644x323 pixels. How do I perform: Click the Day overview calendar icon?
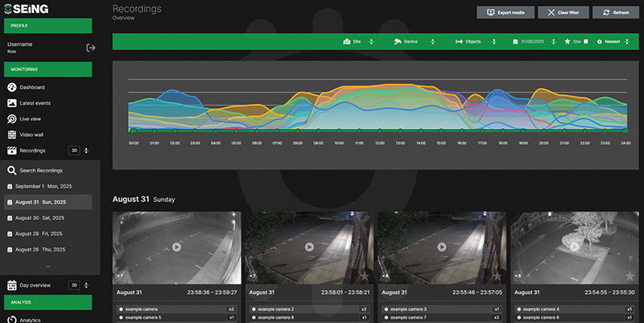[12, 285]
